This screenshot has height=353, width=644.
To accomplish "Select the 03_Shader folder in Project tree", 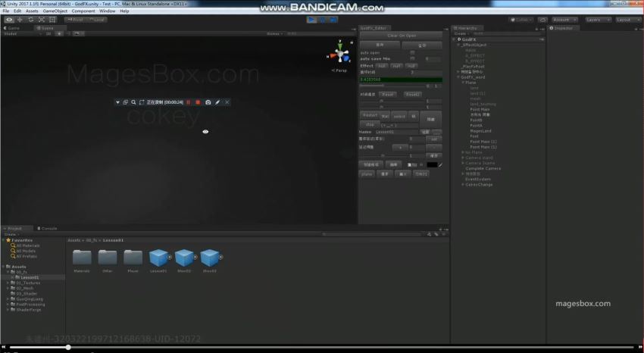I will pyautogui.click(x=23, y=293).
